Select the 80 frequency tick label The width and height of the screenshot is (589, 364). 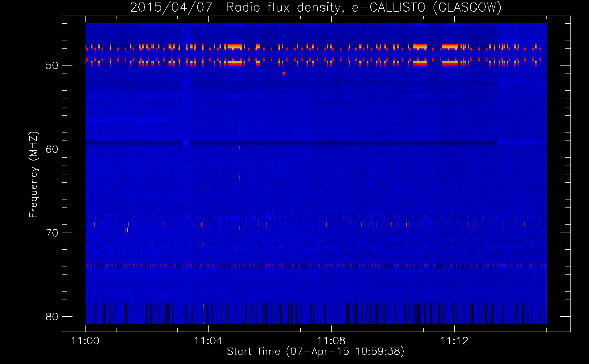click(52, 317)
